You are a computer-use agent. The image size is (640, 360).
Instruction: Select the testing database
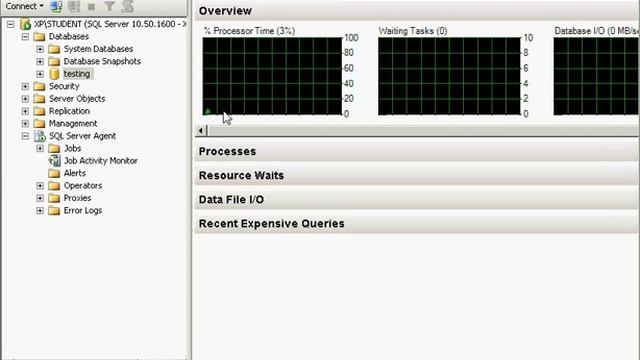[x=77, y=74]
